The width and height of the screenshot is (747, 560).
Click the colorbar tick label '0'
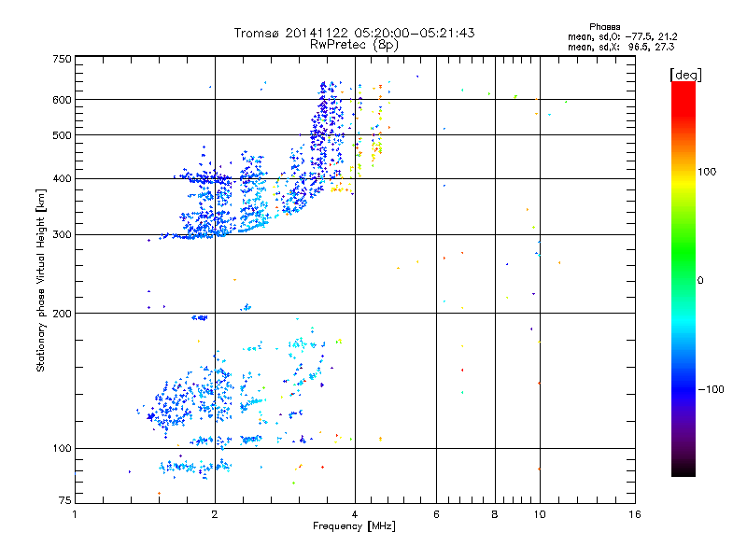pos(700,280)
